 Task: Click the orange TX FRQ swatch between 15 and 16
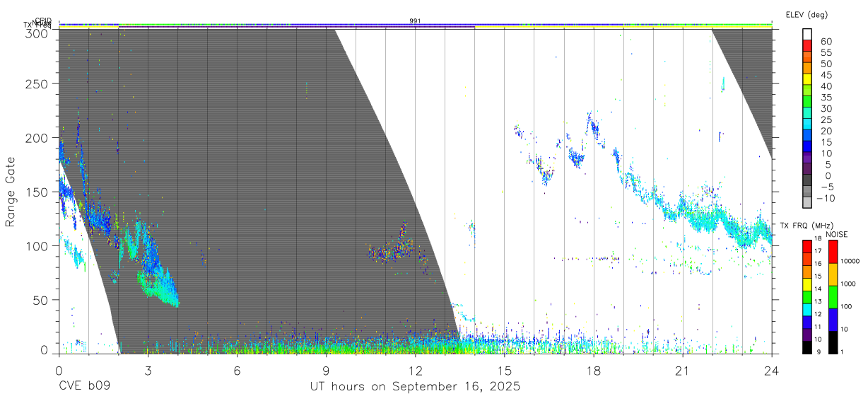pyautogui.click(x=807, y=272)
